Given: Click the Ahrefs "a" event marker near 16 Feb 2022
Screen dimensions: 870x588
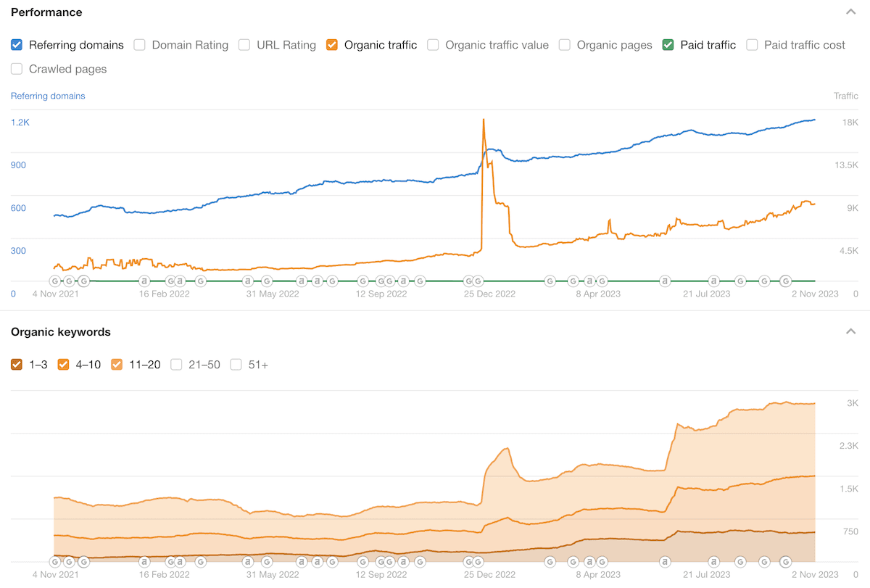Looking at the screenshot, I should coord(144,281).
